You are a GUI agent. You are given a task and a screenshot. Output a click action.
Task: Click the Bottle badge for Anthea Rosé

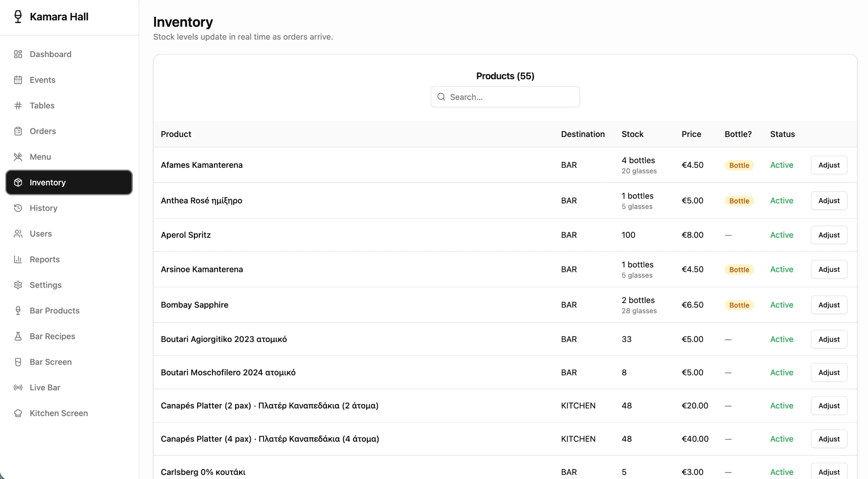coord(739,200)
